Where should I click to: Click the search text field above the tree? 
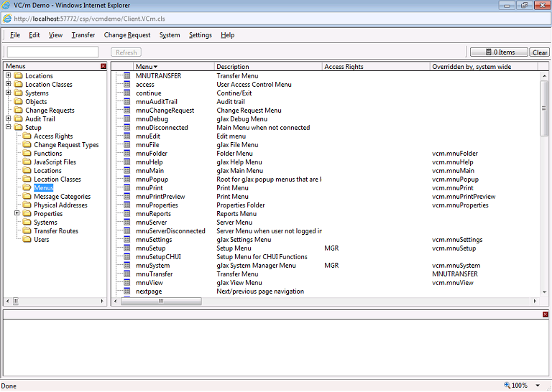tap(52, 52)
